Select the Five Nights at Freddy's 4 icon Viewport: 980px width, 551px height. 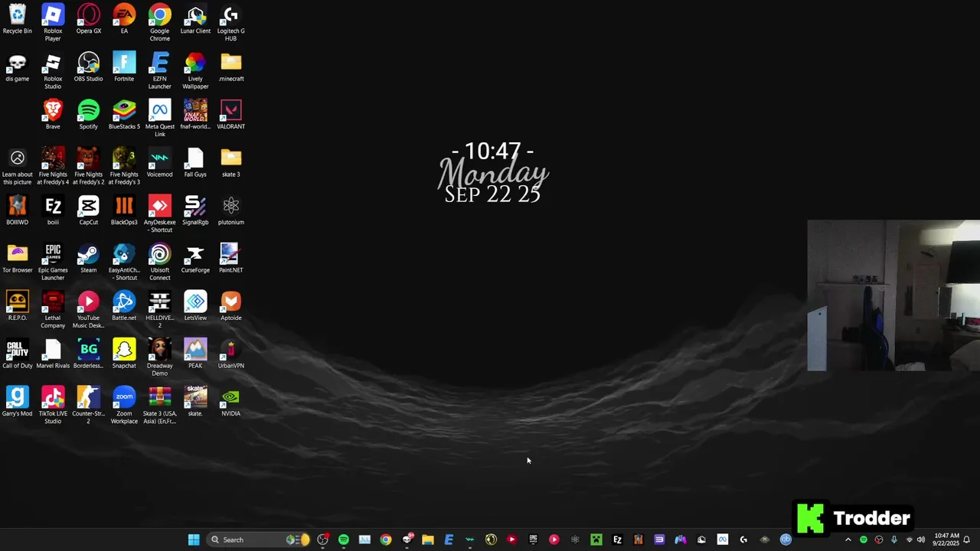click(x=53, y=166)
